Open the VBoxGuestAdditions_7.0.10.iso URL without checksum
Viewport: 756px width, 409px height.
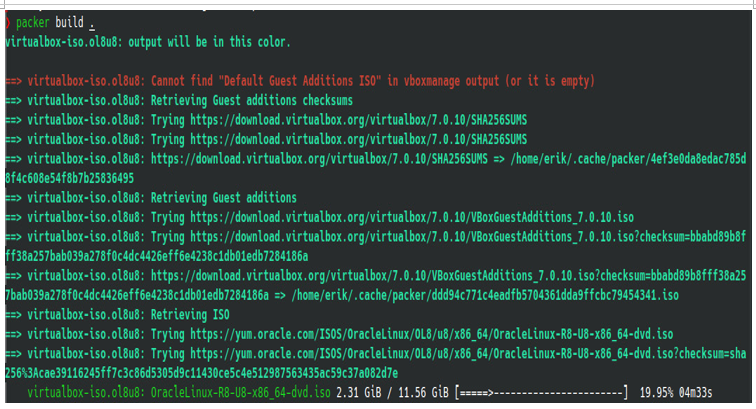[x=412, y=218]
